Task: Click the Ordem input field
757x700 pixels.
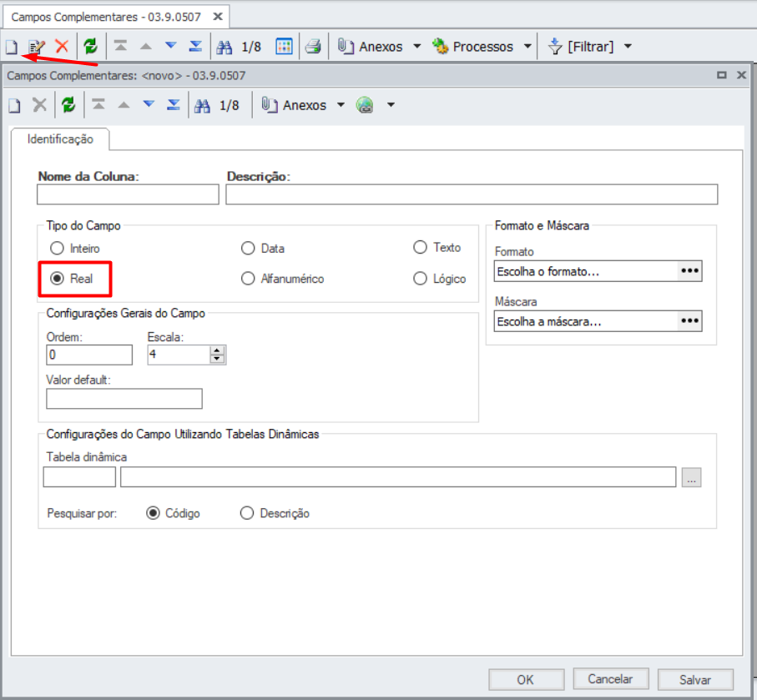Action: 89,355
